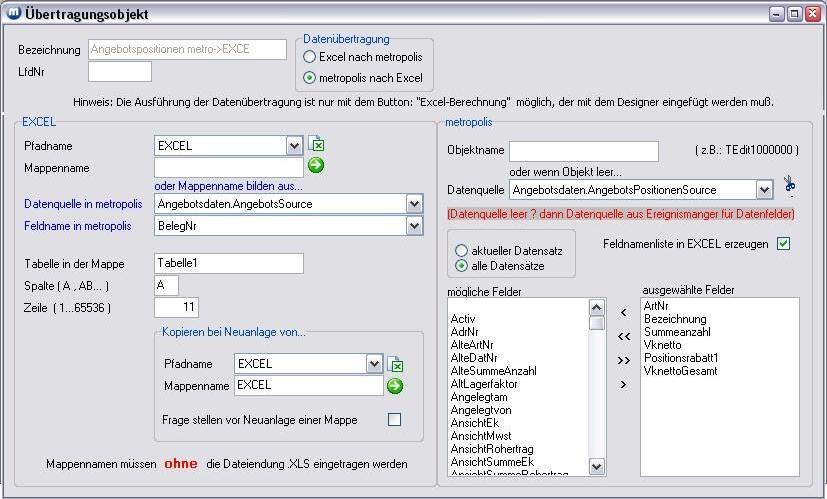Screen dimensions: 827x499
Task: Click the single < button to remove a field
Action: point(623,313)
